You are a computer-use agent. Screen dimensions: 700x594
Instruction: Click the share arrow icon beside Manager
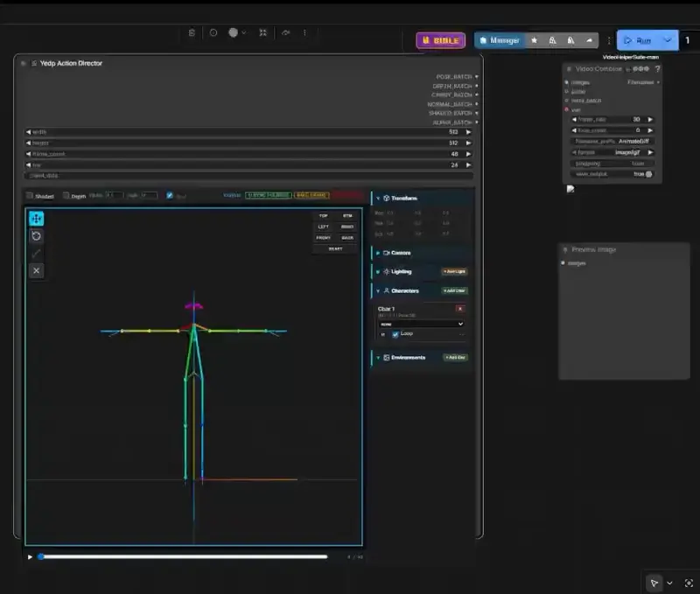[589, 40]
